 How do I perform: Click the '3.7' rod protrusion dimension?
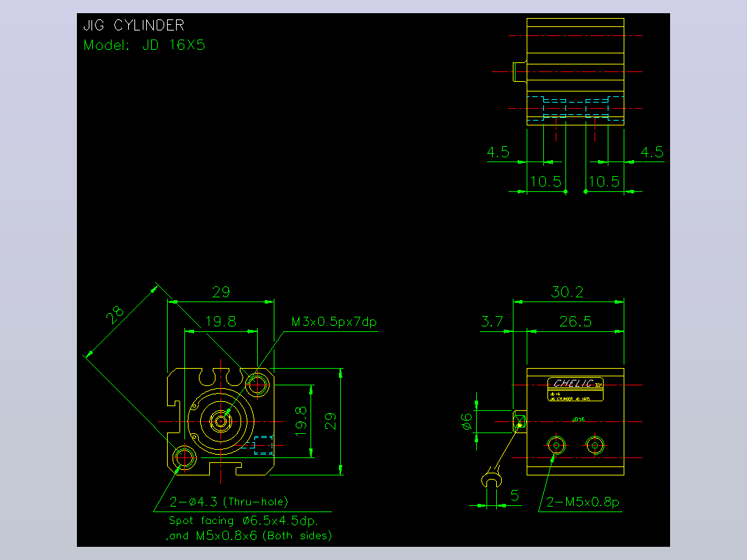coord(492,322)
